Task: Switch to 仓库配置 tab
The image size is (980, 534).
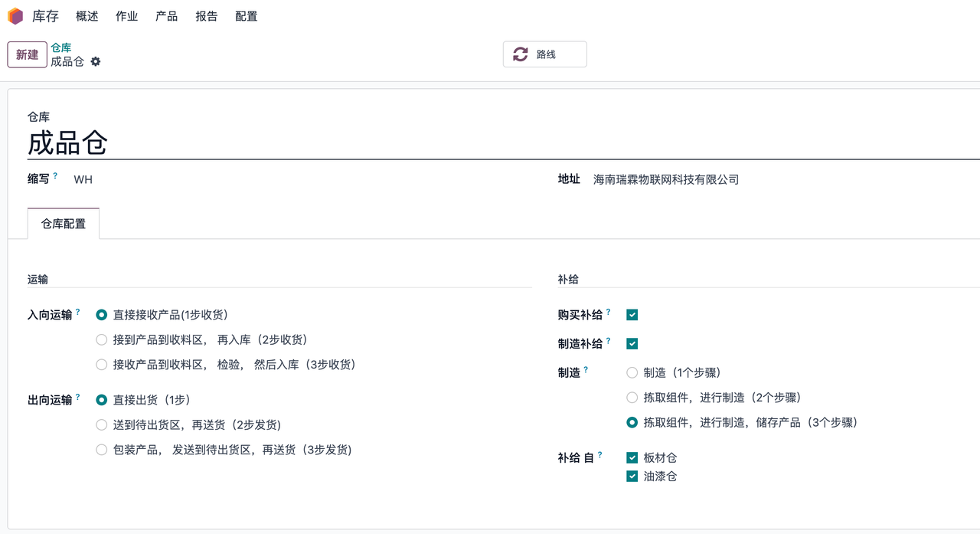Action: click(x=64, y=224)
